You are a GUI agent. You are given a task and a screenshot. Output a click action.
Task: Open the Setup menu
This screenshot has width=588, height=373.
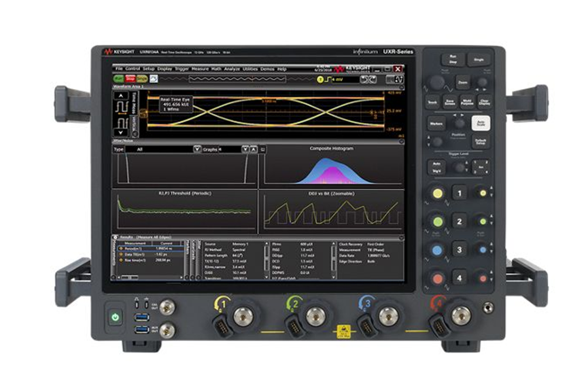click(148, 69)
